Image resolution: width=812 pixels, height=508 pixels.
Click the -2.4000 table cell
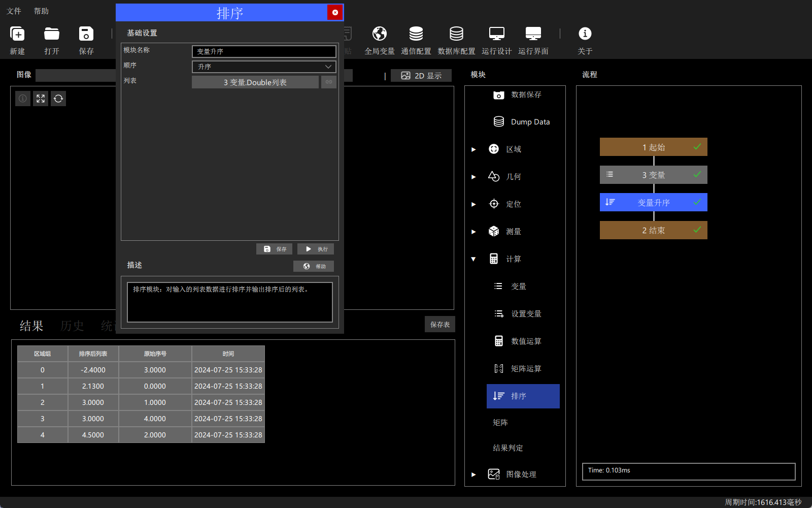pos(93,370)
